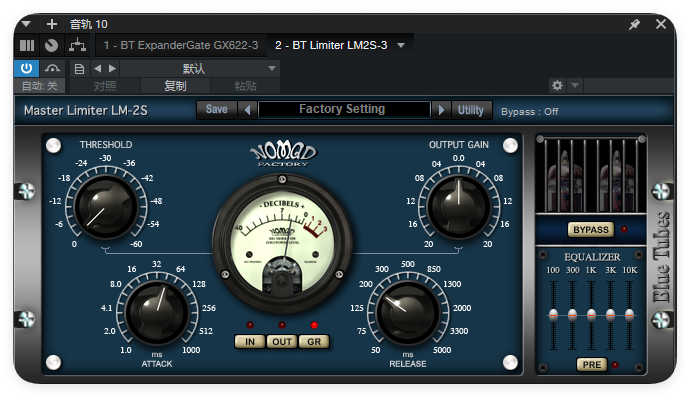Click the 对照 compare button

tap(105, 86)
